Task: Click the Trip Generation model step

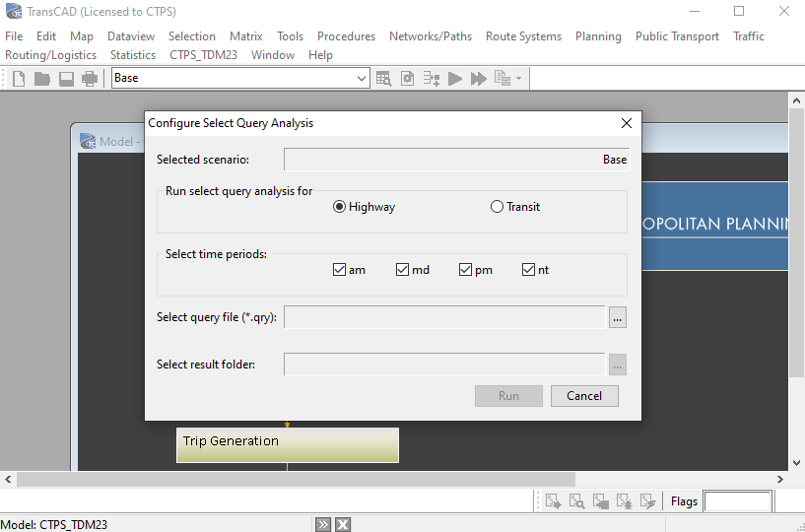Action: 288,444
